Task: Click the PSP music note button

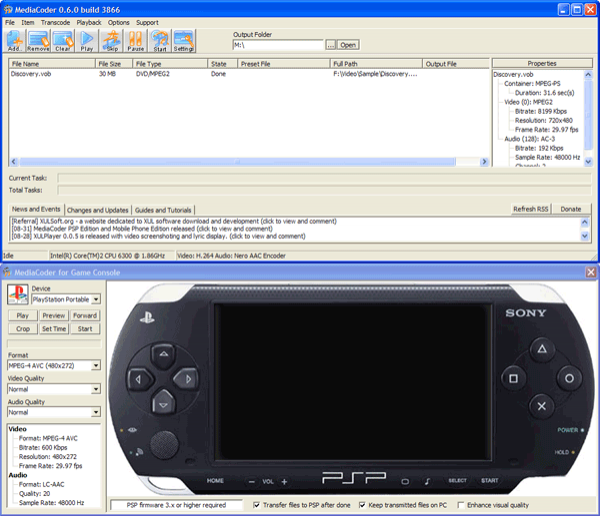Action: click(427, 481)
